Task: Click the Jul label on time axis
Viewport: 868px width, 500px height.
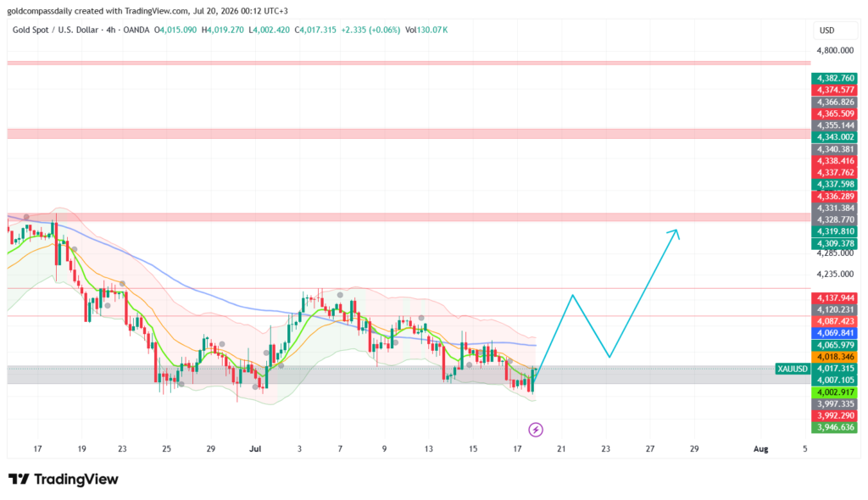Action: click(x=255, y=449)
